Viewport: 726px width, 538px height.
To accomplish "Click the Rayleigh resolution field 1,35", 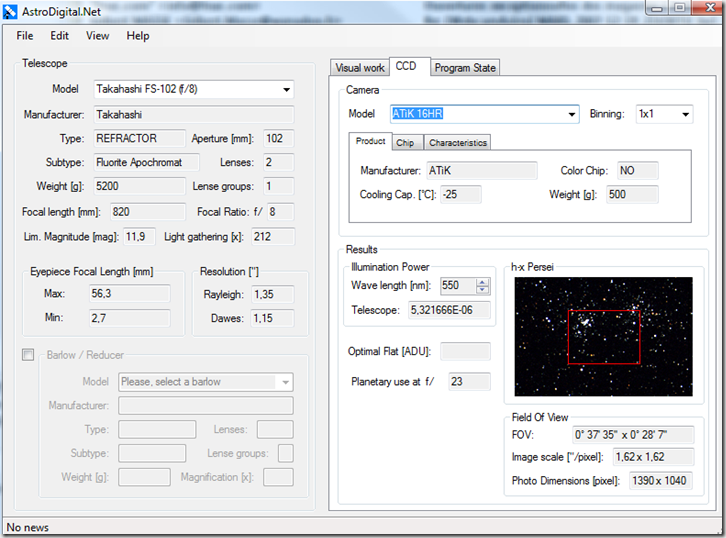I will (273, 294).
